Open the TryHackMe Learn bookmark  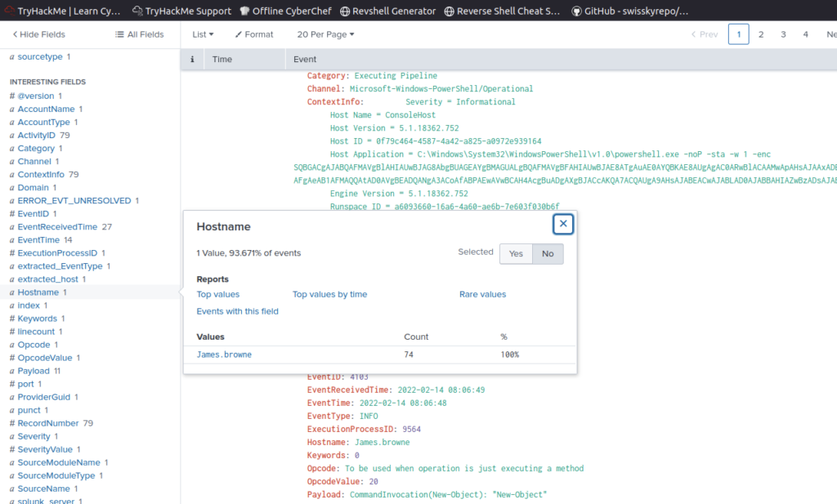click(62, 11)
